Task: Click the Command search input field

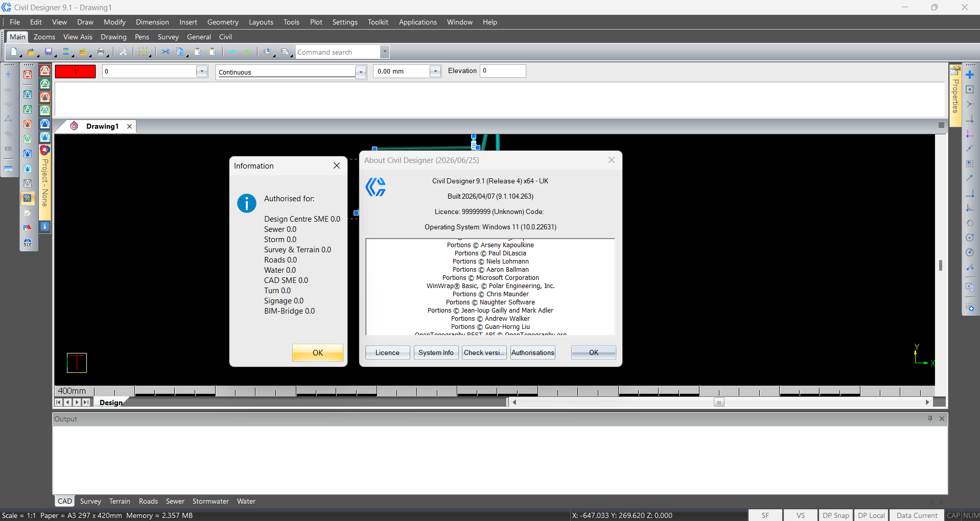Action: click(338, 52)
